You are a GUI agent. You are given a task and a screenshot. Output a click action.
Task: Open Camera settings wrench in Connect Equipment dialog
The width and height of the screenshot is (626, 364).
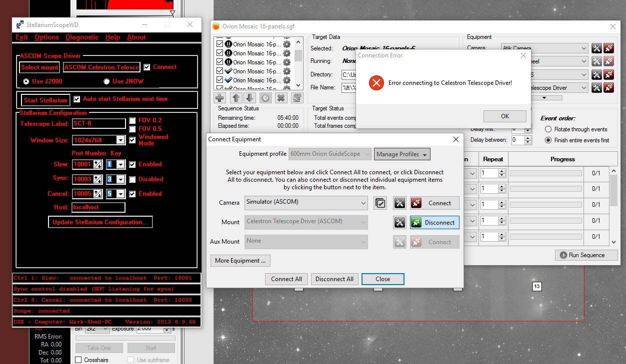(399, 203)
